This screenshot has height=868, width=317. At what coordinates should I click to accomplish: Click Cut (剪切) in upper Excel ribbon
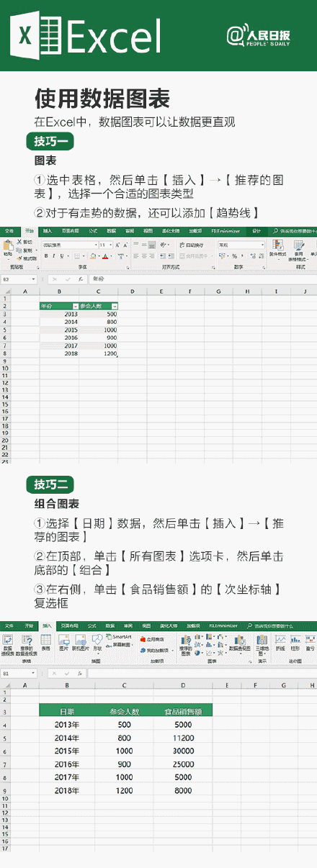[x=24, y=242]
